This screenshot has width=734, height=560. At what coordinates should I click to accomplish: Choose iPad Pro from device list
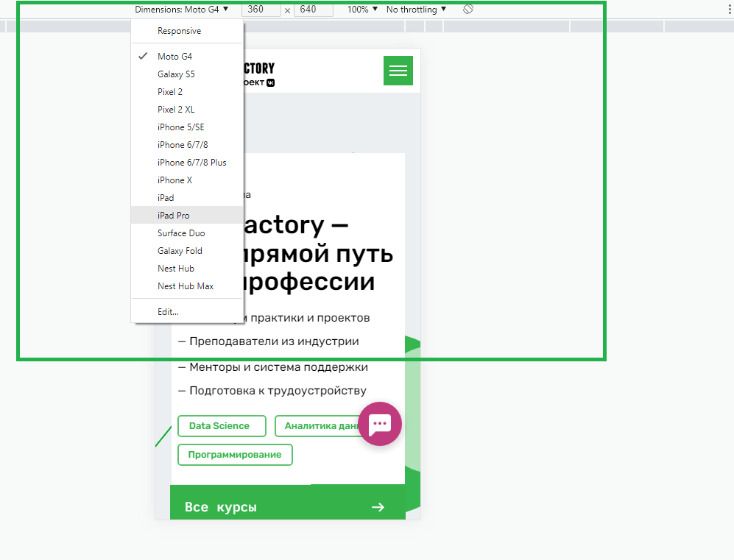click(173, 216)
